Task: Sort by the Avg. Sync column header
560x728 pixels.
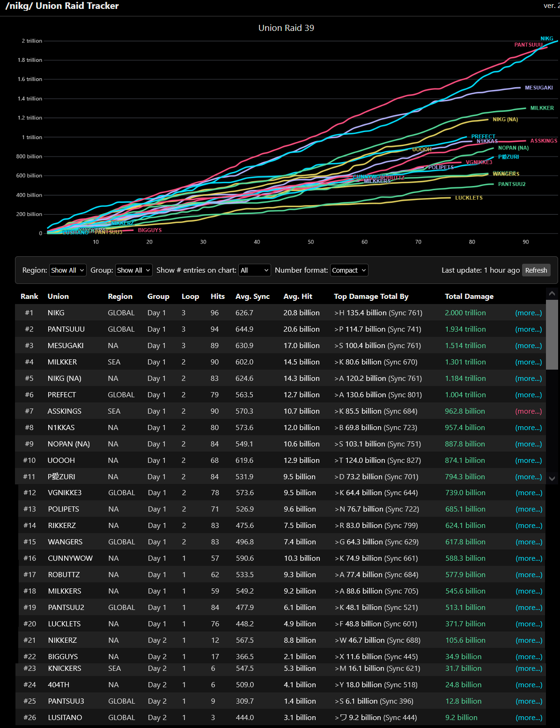Action: (253, 297)
